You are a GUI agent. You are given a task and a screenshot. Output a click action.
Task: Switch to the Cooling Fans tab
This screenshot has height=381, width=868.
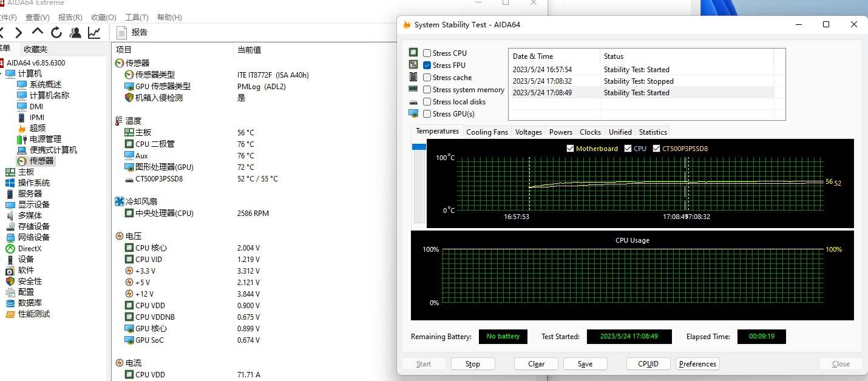tap(487, 132)
